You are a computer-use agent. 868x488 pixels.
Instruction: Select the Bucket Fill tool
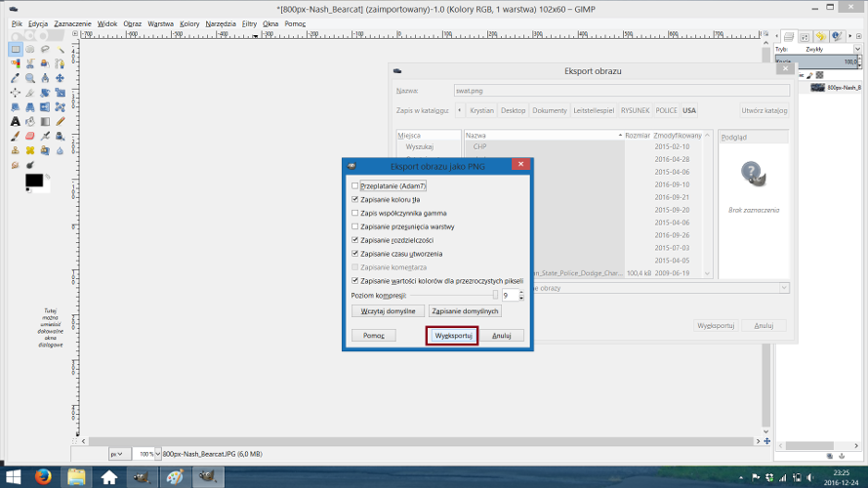point(30,121)
